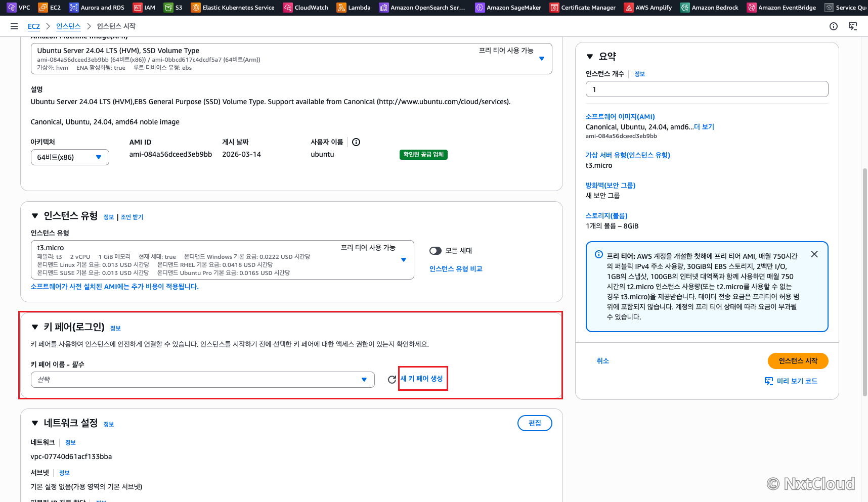
Task: Click AMI ID value ami-084a56dceed3eb9bb
Action: [x=170, y=154]
